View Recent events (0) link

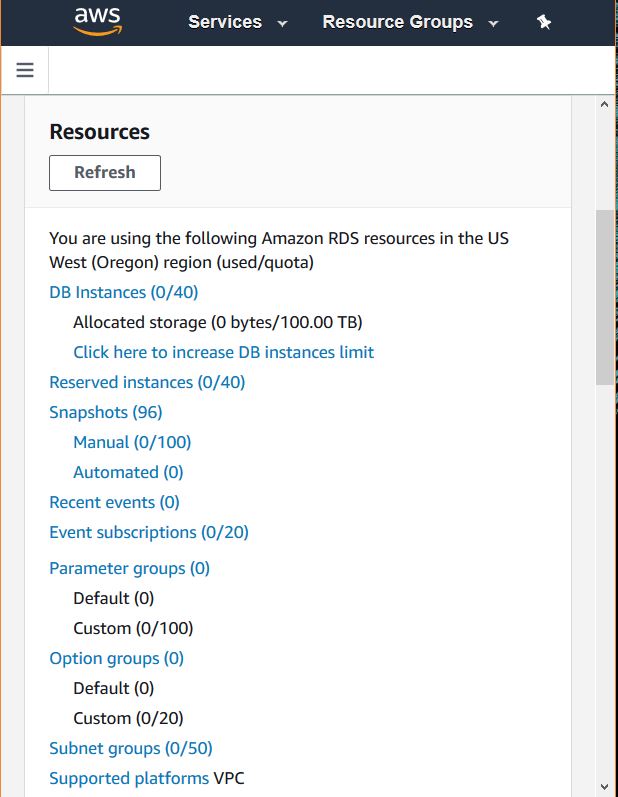click(114, 502)
